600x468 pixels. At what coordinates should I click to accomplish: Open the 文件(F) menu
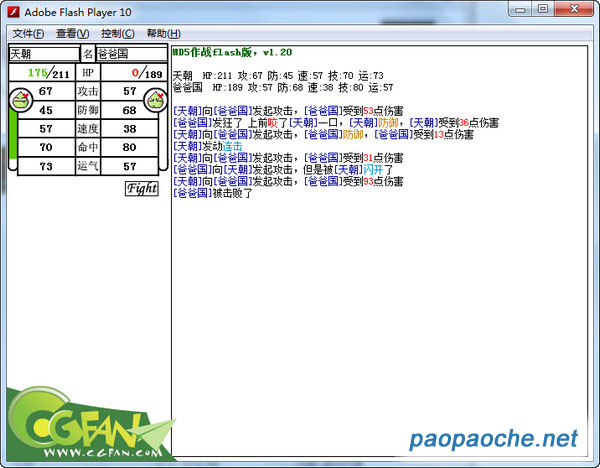click(x=28, y=33)
